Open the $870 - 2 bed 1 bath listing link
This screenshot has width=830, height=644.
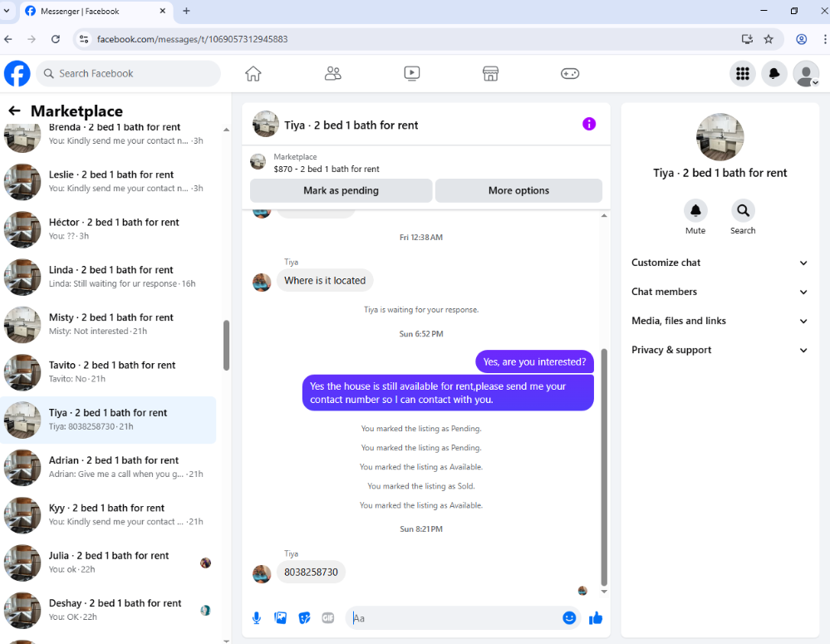(x=327, y=169)
